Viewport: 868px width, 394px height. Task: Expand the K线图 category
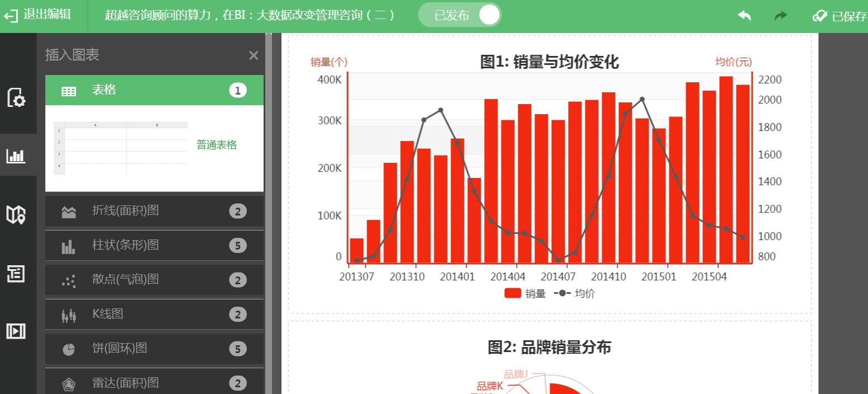click(154, 314)
